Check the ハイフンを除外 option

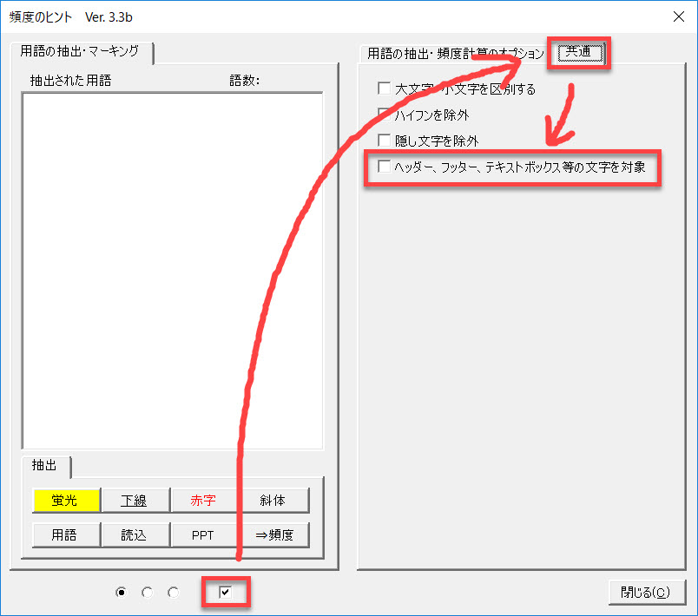(x=384, y=115)
